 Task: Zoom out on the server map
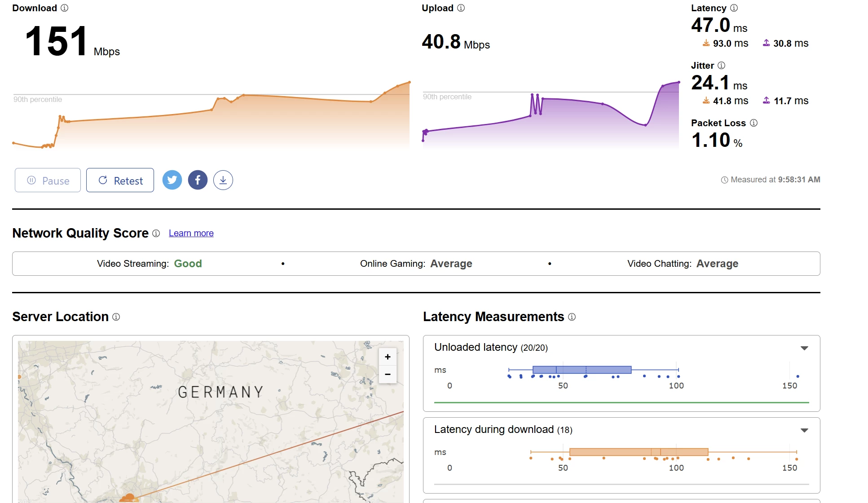(x=388, y=374)
